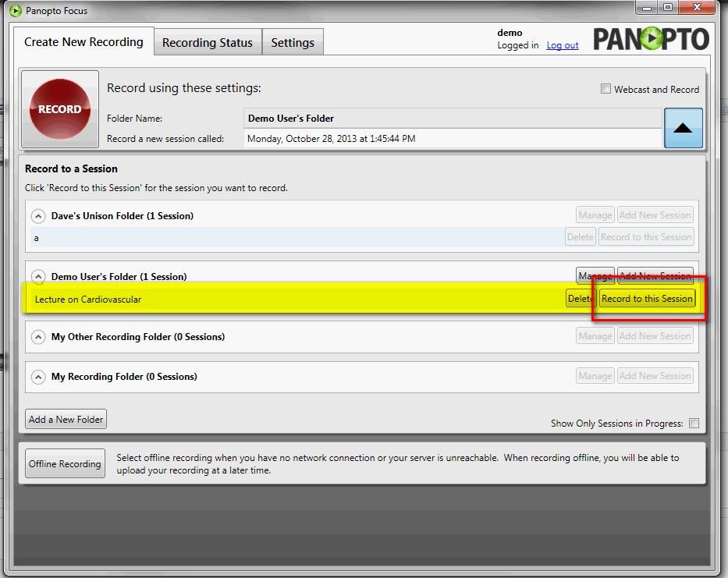
Task: Select the Create New Recording tab
Action: click(x=83, y=42)
